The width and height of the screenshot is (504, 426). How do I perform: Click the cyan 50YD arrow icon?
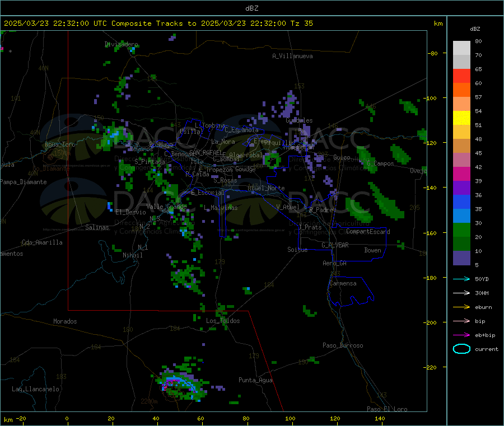(x=461, y=279)
